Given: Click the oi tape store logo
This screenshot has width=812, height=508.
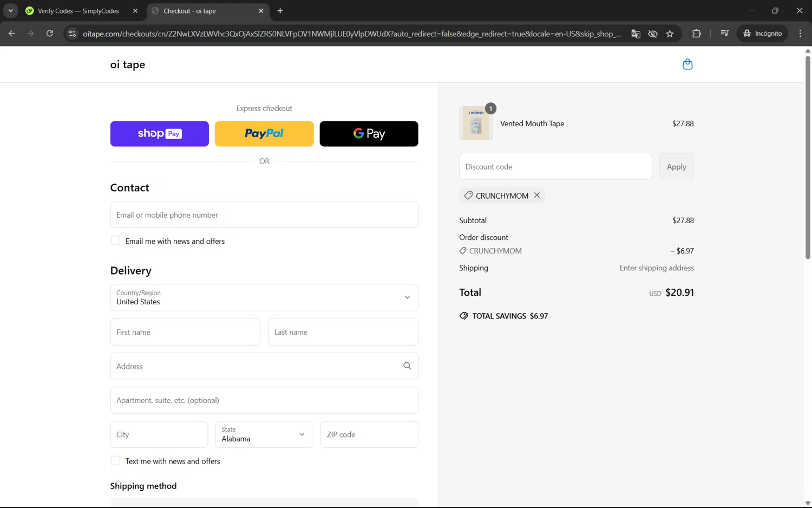Looking at the screenshot, I should [128, 64].
